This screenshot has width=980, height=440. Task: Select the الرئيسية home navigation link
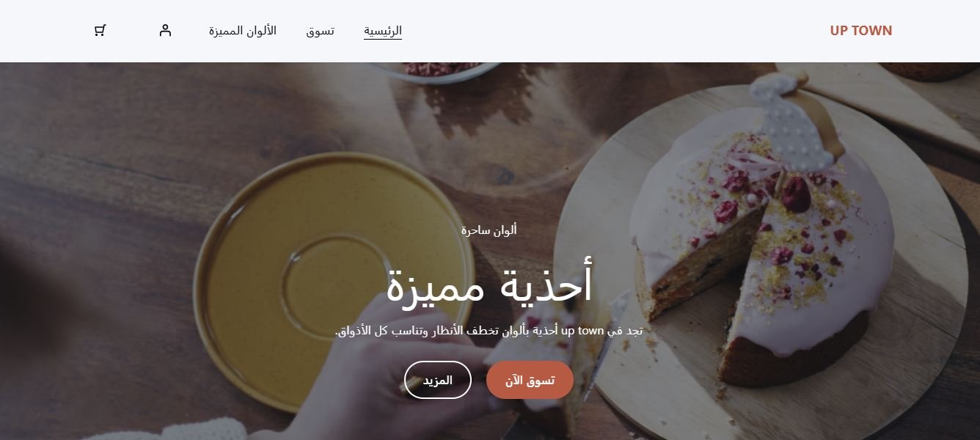[383, 31]
